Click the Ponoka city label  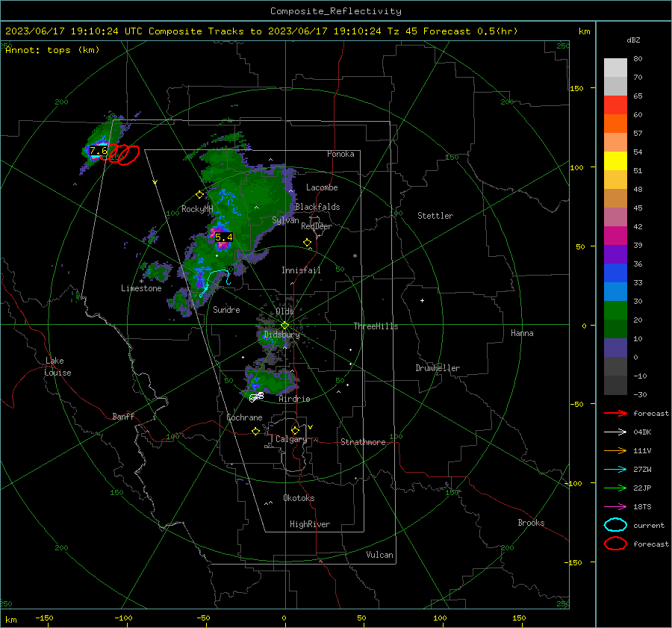(340, 154)
